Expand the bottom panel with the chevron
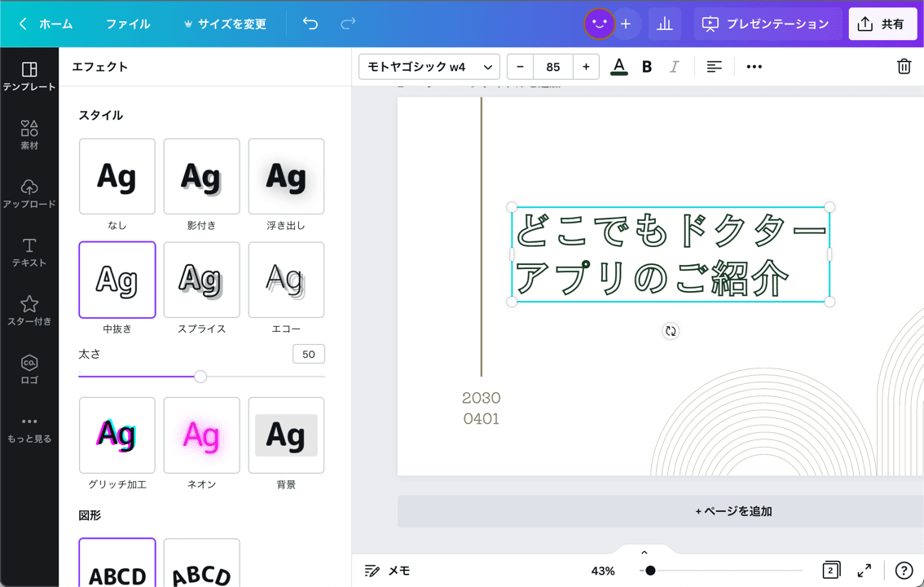Screen dimensions: 924x587 tap(643, 552)
